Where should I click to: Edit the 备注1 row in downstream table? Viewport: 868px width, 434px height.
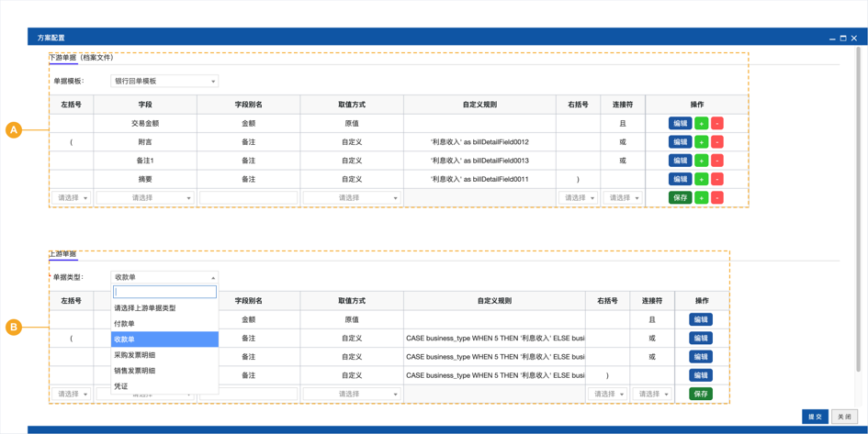coord(681,161)
